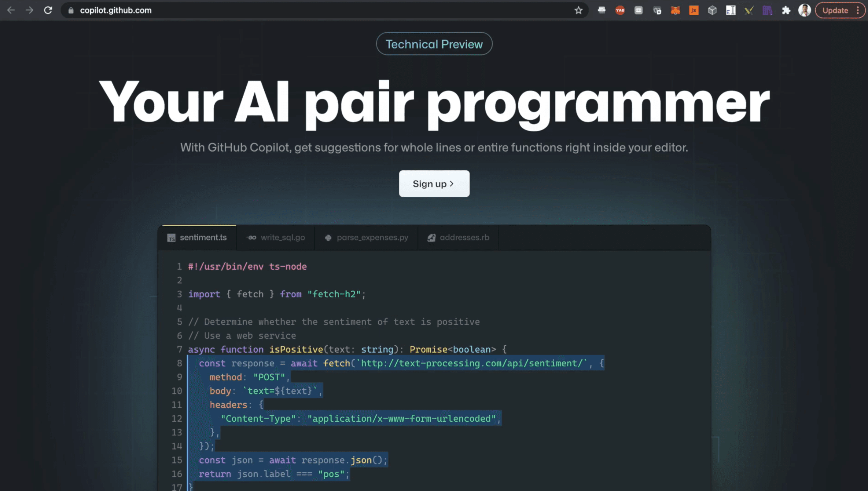Open the Chrome three-dot menu
This screenshot has height=491, width=868.
[x=858, y=10]
